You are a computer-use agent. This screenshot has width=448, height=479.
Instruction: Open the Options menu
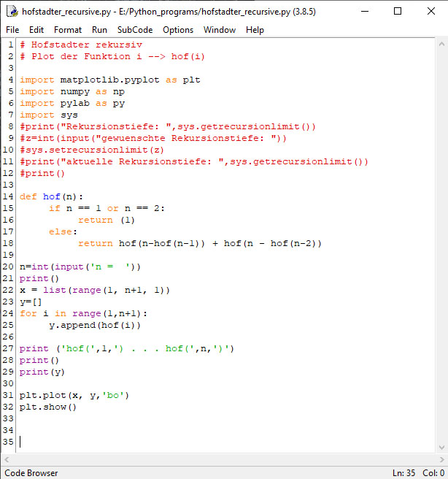point(178,30)
